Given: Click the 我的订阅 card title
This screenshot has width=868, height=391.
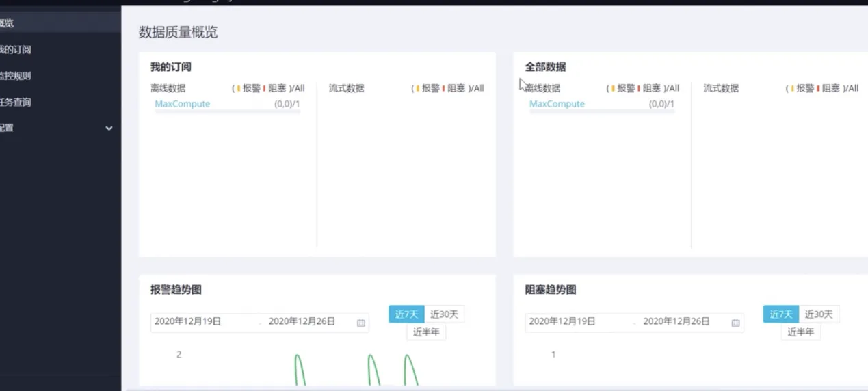Looking at the screenshot, I should [171, 67].
